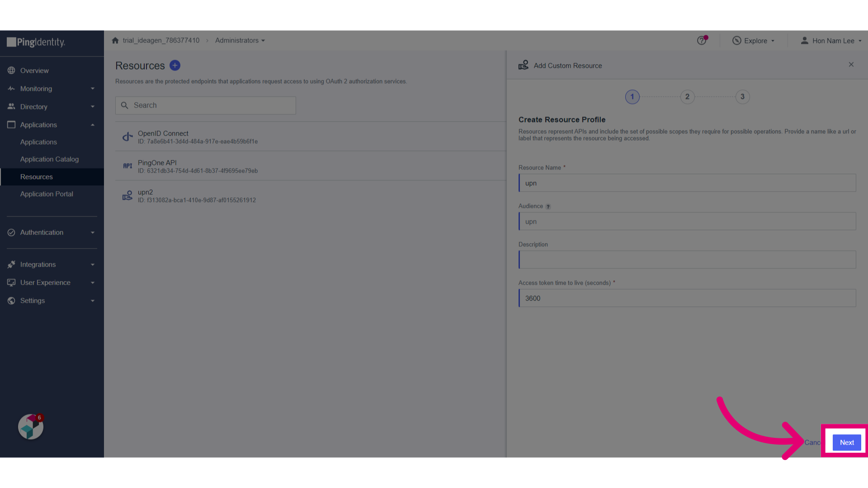
Task: Click the Authentication label in sidebar
Action: click(x=42, y=232)
